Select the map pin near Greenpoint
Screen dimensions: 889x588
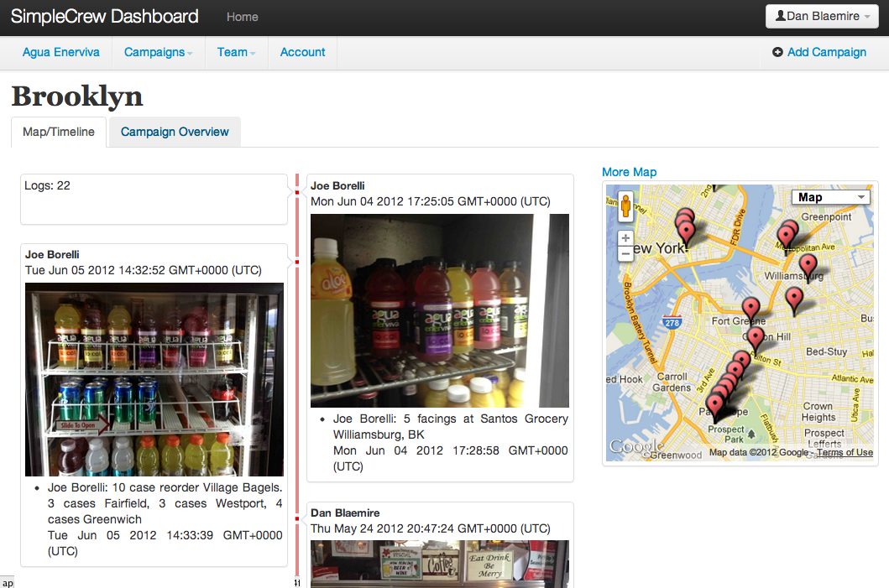pos(787,235)
